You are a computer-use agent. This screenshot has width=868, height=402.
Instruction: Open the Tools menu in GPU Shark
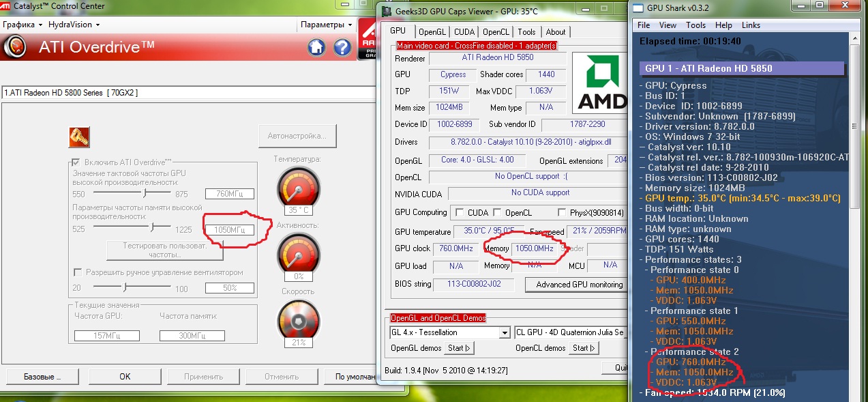(696, 25)
